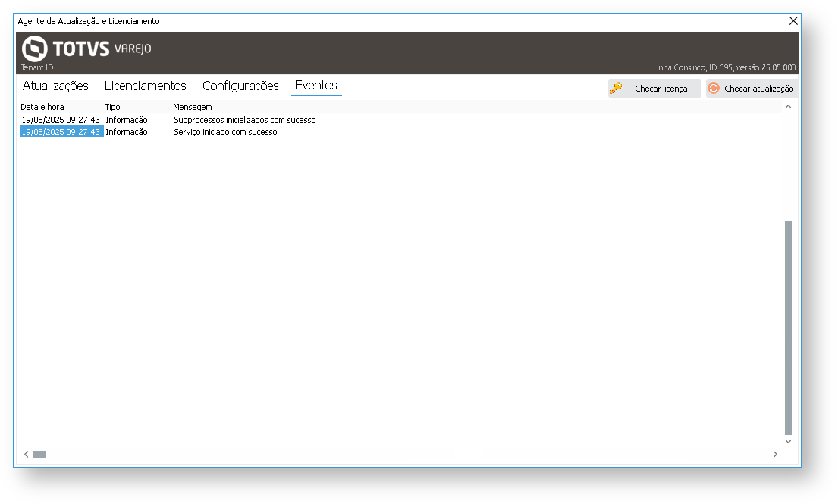Click the Tipo column header
The image size is (838, 504).
point(113,107)
